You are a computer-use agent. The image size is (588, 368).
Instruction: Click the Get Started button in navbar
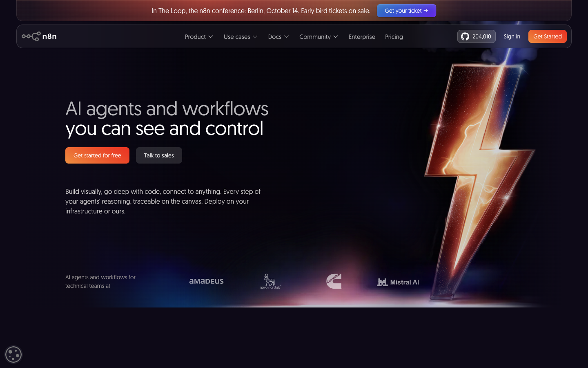coord(548,36)
